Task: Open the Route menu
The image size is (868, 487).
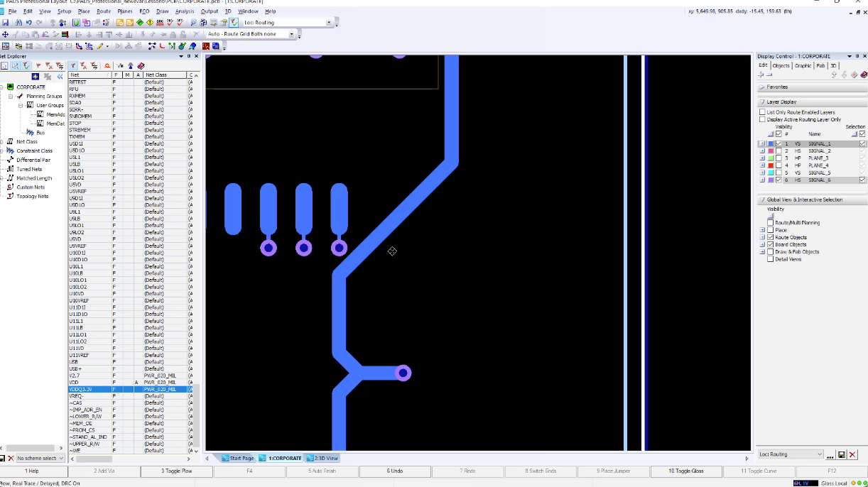Action: tap(105, 11)
